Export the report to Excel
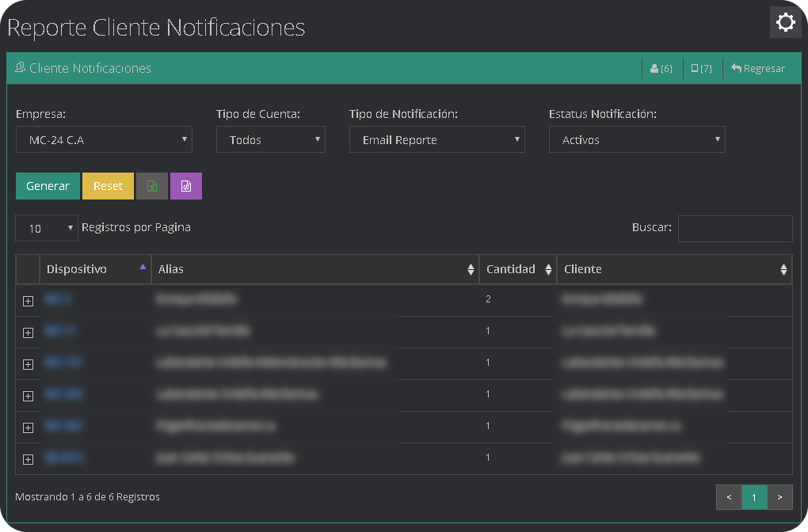The image size is (808, 532). pyautogui.click(x=151, y=185)
